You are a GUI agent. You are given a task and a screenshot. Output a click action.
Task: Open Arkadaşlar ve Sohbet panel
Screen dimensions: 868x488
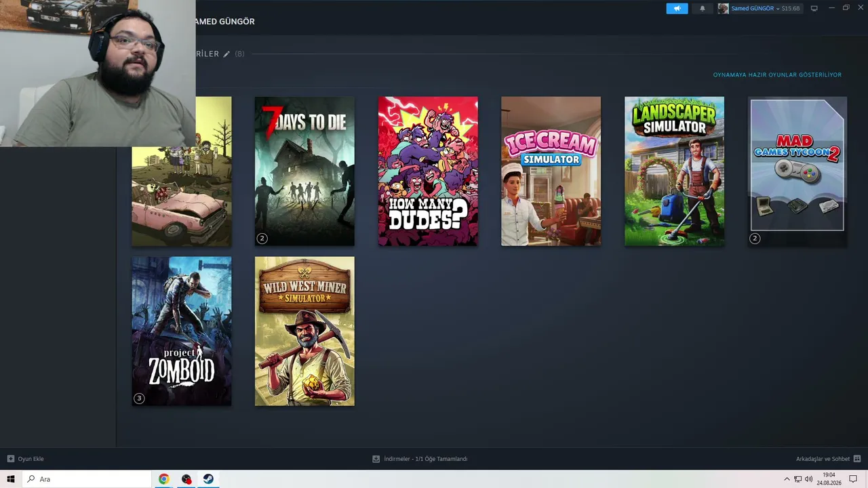[x=823, y=459]
